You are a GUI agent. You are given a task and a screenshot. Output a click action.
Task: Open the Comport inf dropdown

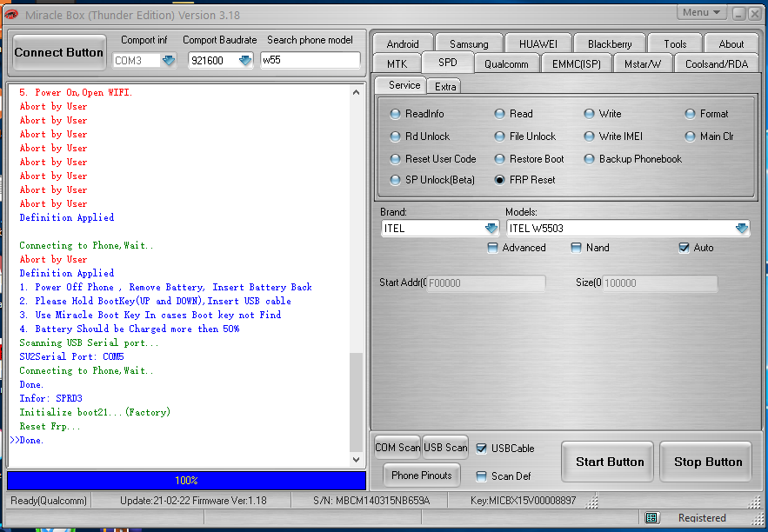pyautogui.click(x=169, y=61)
